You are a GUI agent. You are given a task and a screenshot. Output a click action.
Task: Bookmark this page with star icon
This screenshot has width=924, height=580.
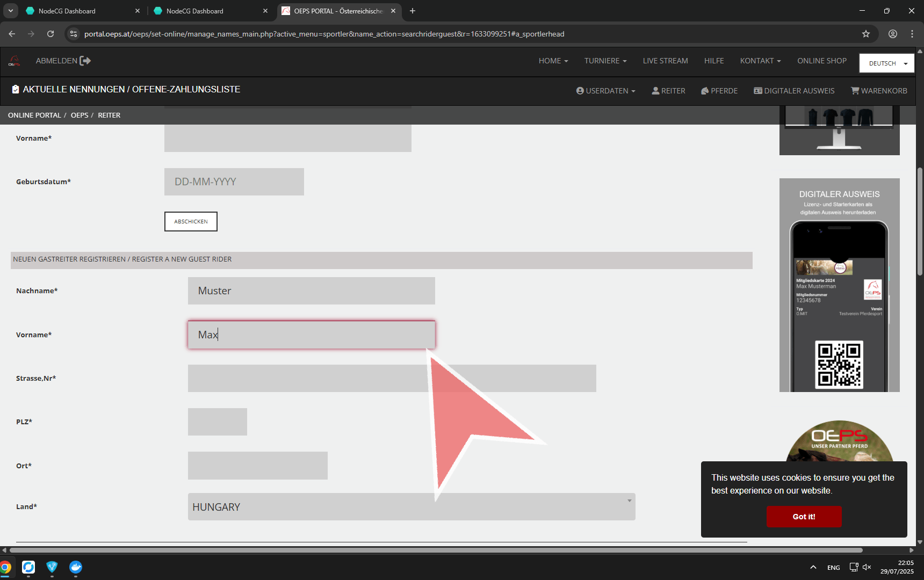pos(865,34)
